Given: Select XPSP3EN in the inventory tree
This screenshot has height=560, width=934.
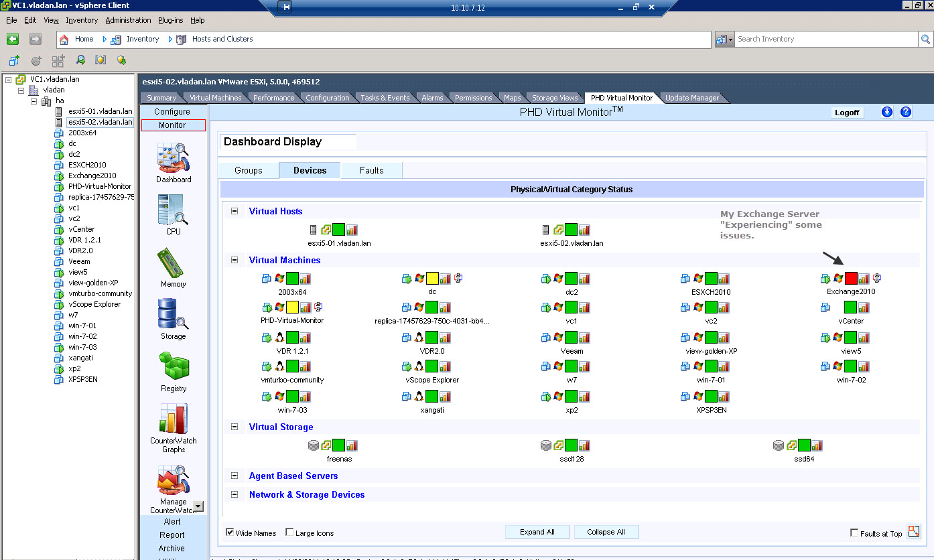Looking at the screenshot, I should 83,379.
